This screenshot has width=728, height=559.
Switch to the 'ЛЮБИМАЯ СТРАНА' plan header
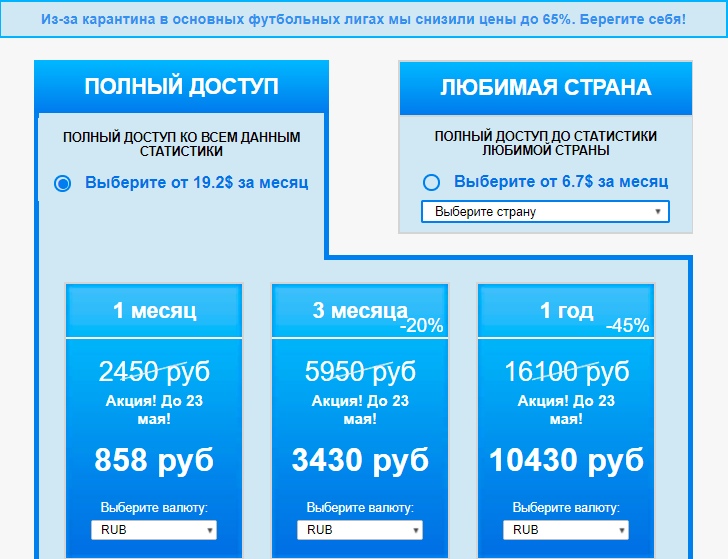click(545, 88)
